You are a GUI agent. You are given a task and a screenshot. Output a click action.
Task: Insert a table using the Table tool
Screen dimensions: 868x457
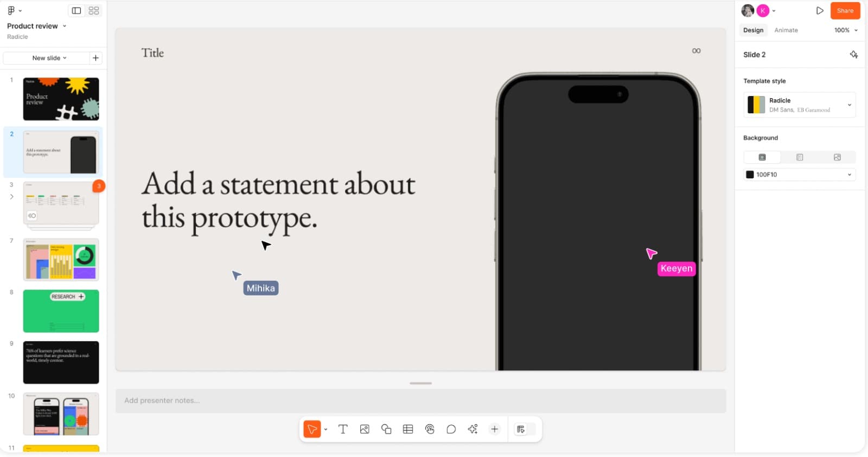point(408,429)
